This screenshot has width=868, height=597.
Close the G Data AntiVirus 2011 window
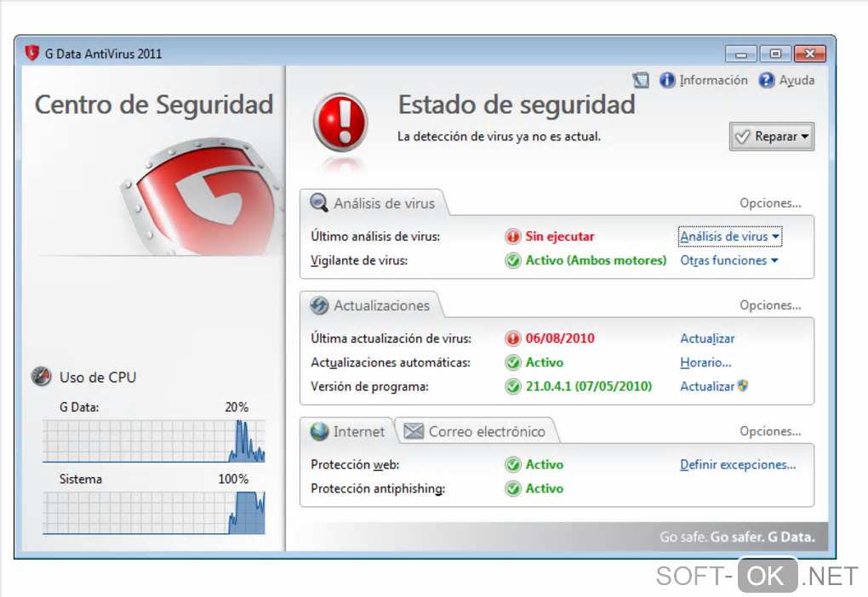pos(810,54)
